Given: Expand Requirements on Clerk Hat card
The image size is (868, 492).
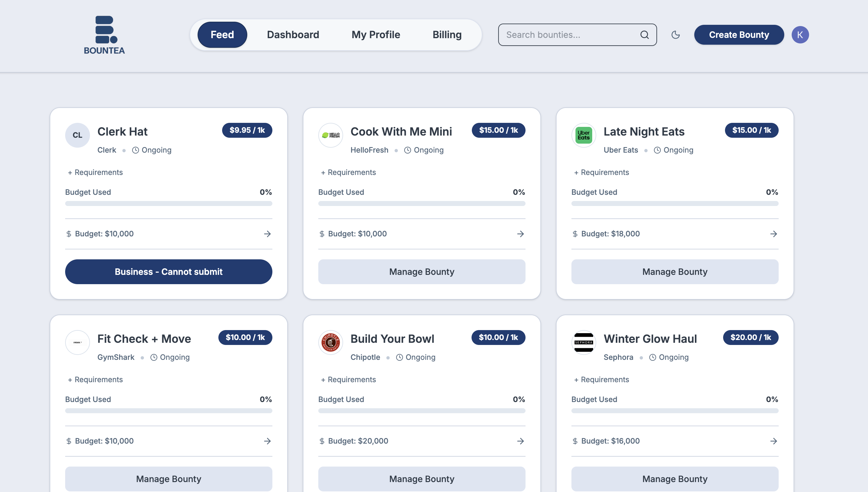Looking at the screenshot, I should coord(95,172).
